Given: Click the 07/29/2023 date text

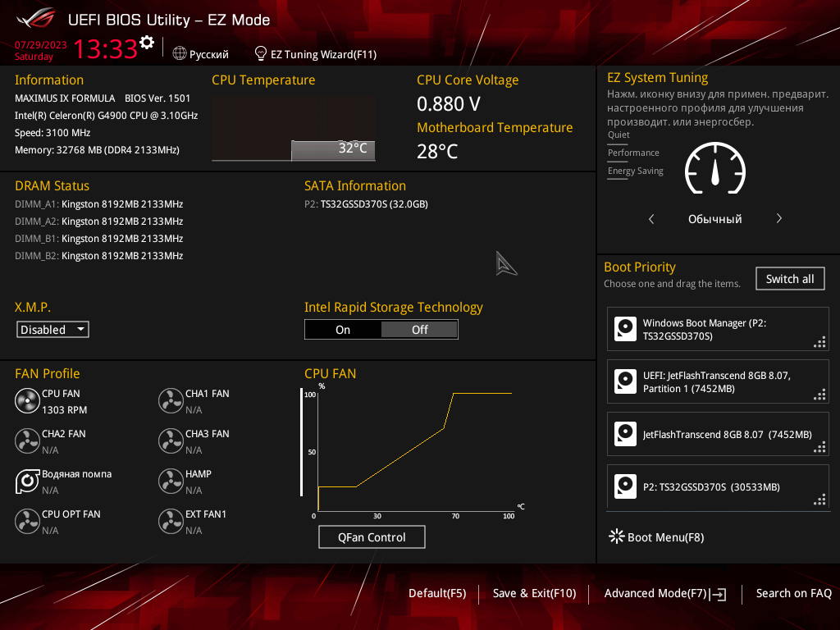Looking at the screenshot, I should [41, 45].
